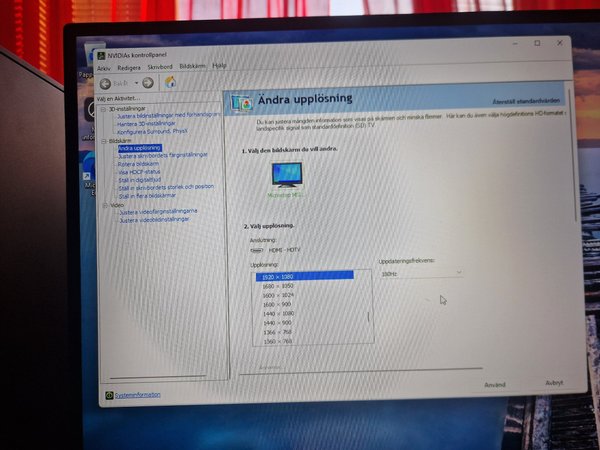The width and height of the screenshot is (600, 450).
Task: Click the Ändra upplösning header icon
Action: point(240,102)
